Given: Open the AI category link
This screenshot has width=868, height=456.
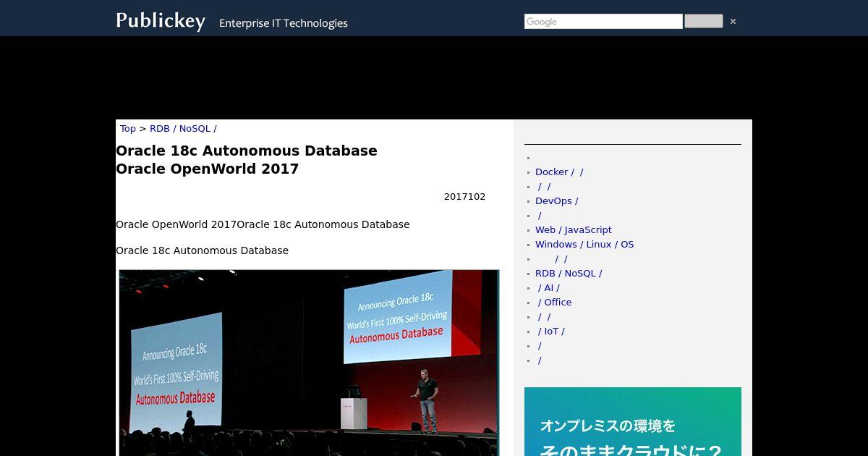Looking at the screenshot, I should coord(548,288).
